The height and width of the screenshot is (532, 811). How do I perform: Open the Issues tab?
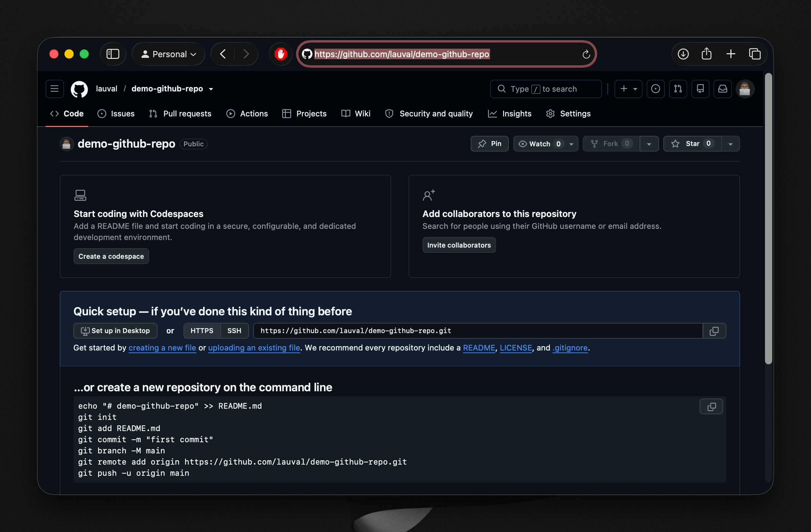(116, 114)
